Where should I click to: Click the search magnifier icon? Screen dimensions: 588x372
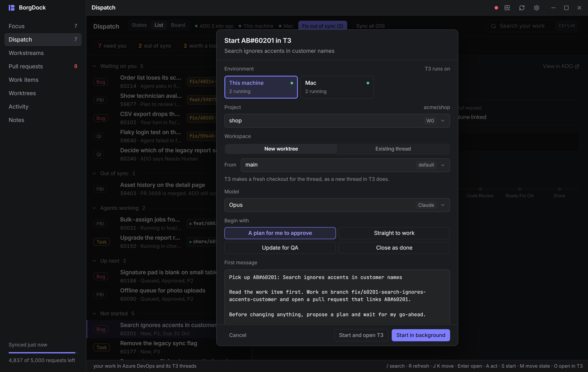[x=494, y=26]
